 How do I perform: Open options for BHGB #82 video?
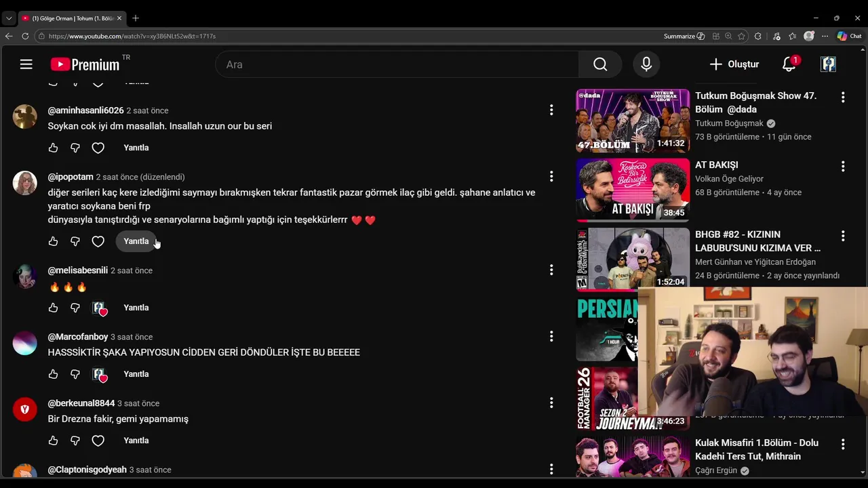pyautogui.click(x=843, y=236)
